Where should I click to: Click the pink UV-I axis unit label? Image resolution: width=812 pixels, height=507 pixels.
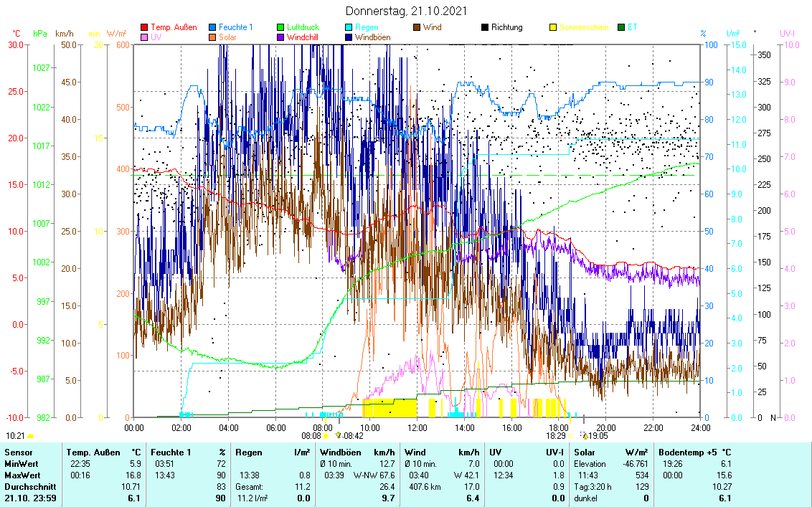pyautogui.click(x=787, y=34)
